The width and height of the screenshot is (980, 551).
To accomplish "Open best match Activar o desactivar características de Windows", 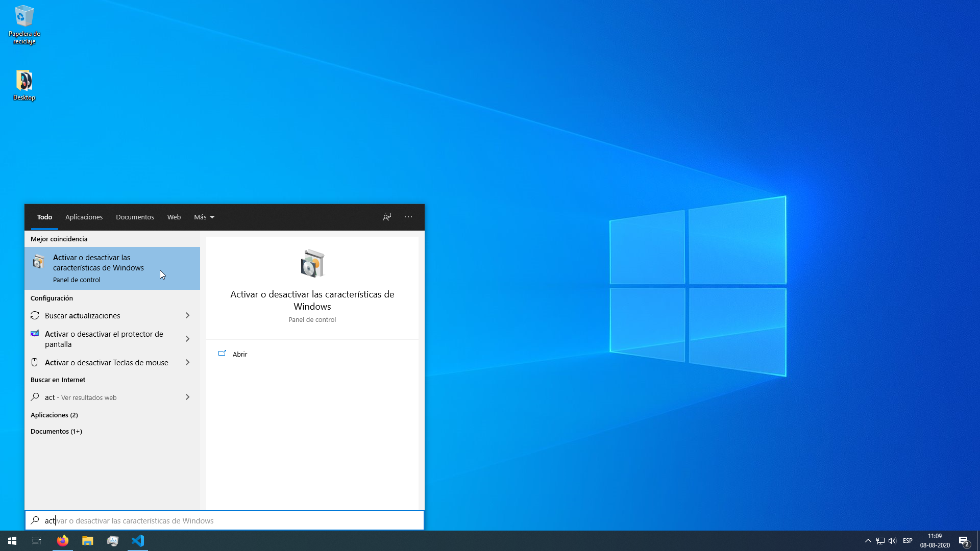I will pyautogui.click(x=112, y=268).
